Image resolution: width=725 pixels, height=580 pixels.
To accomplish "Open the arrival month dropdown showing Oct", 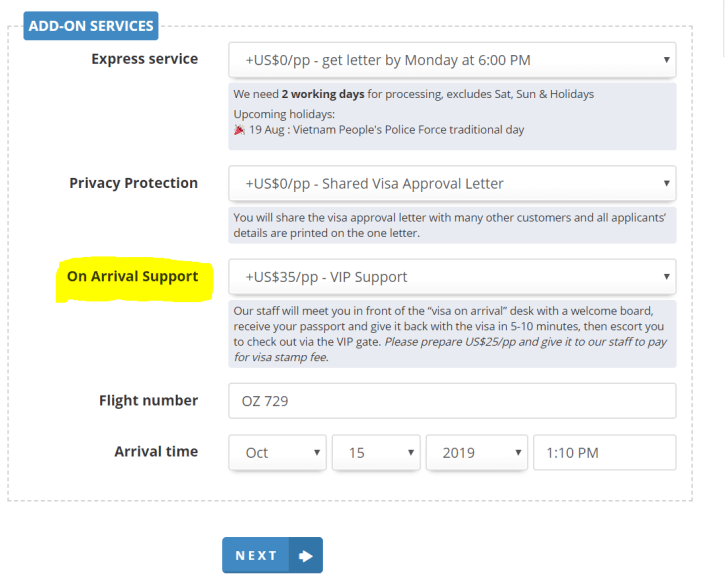I will 277,453.
